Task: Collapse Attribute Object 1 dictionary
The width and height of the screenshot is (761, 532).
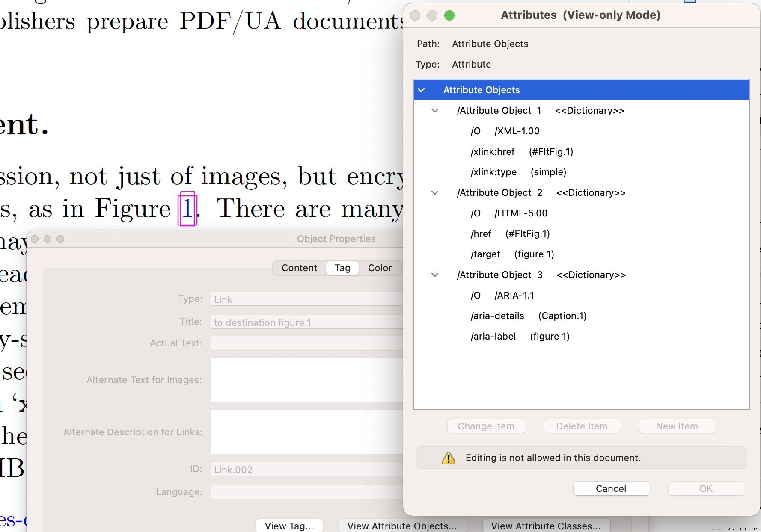Action: [435, 111]
